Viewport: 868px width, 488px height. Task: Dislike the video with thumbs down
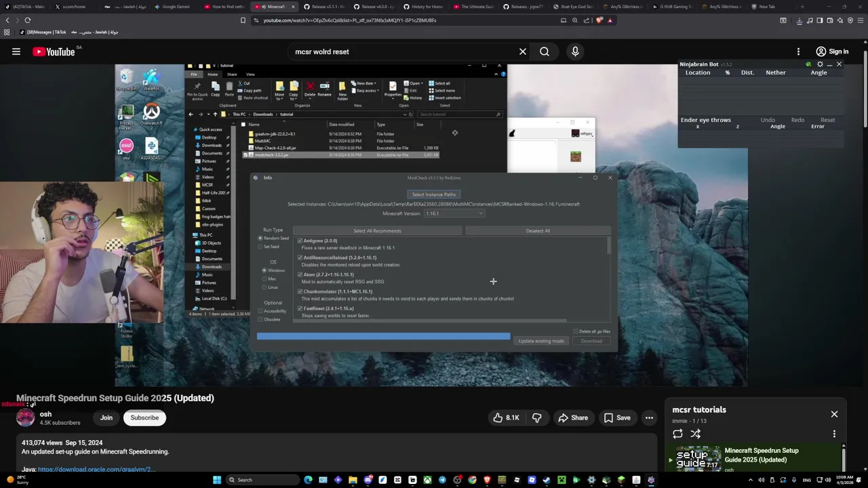(x=536, y=418)
